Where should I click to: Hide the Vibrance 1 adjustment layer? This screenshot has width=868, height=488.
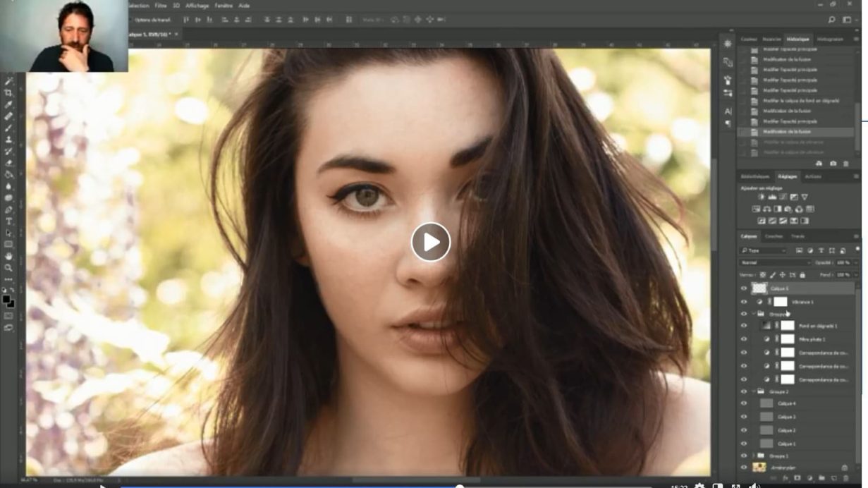click(744, 302)
